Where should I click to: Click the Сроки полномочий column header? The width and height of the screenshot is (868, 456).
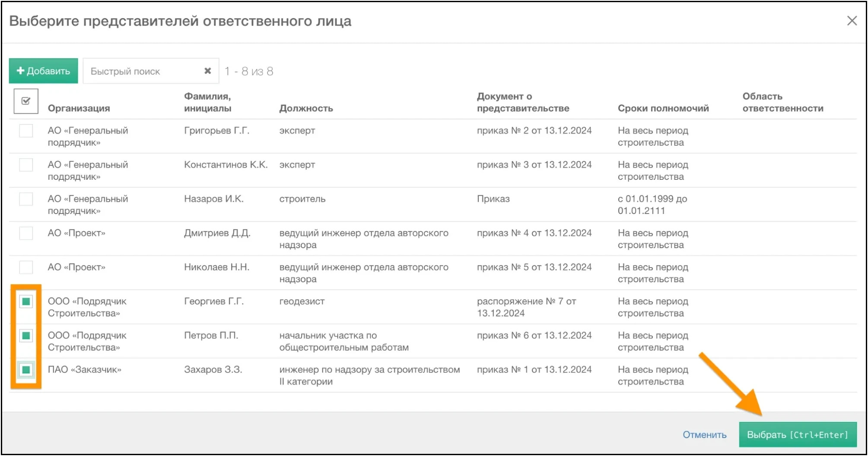point(663,108)
